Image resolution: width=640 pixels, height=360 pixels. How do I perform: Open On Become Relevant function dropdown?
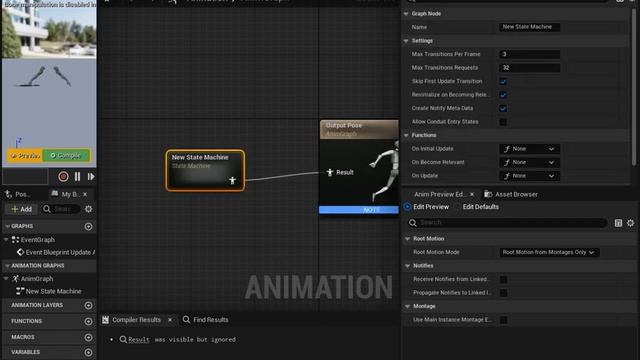[529, 162]
